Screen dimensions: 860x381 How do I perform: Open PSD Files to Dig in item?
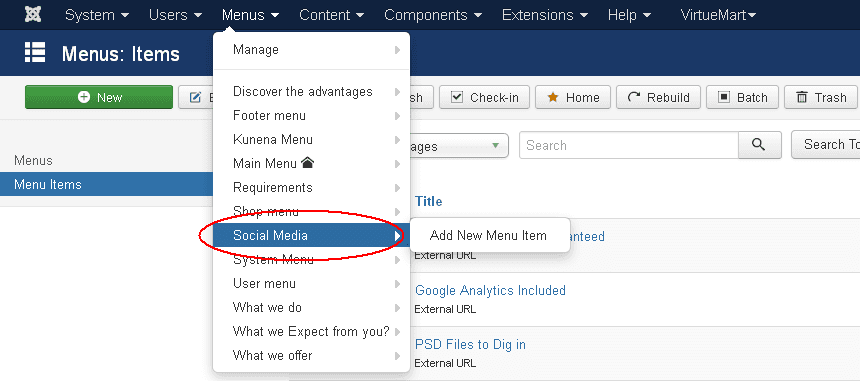tap(470, 344)
